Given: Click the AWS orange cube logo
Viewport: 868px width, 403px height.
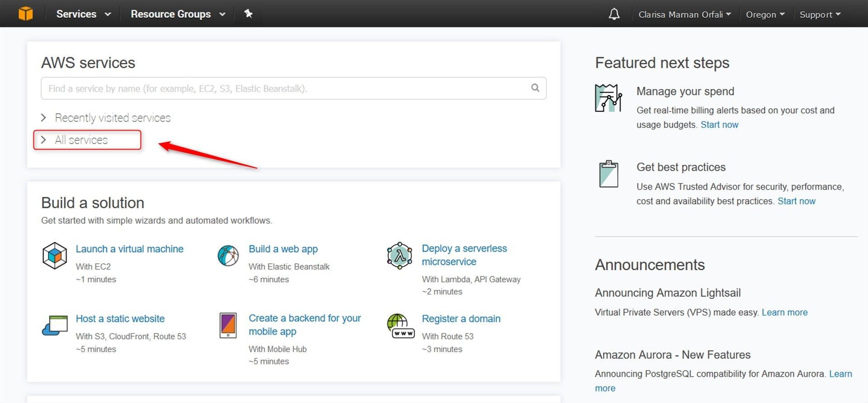Looking at the screenshot, I should (26, 14).
